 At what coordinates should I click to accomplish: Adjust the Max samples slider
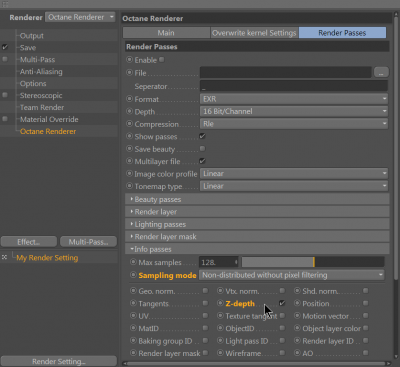313,262
